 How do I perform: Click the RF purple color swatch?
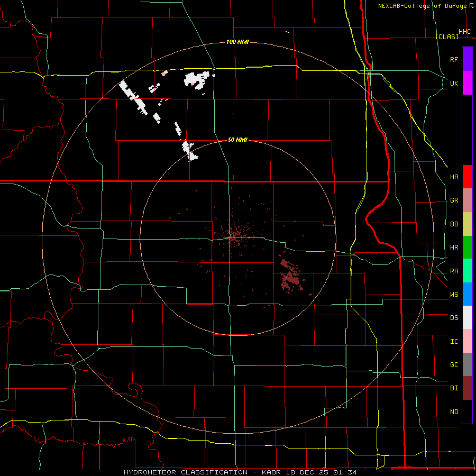[467, 59]
